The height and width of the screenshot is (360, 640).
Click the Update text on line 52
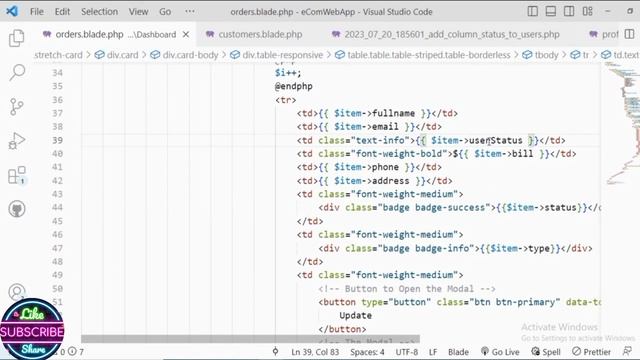pyautogui.click(x=356, y=316)
